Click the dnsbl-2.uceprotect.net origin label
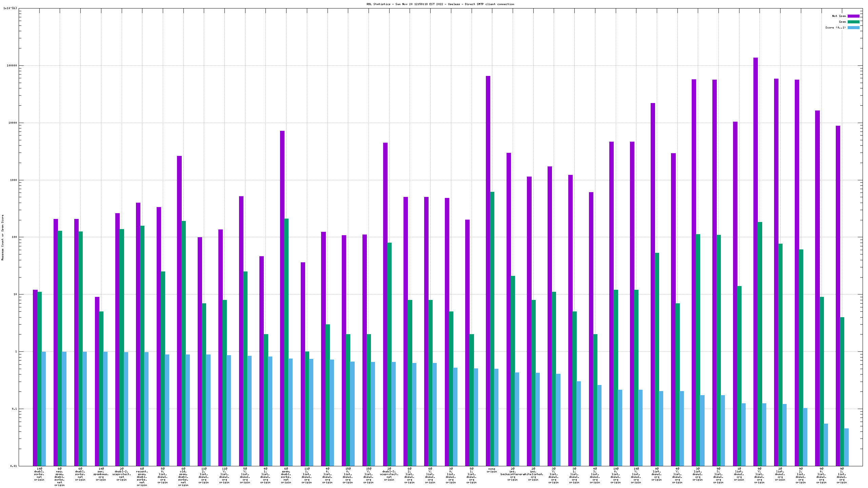Viewport: 868px width, 488px height. pos(121,474)
